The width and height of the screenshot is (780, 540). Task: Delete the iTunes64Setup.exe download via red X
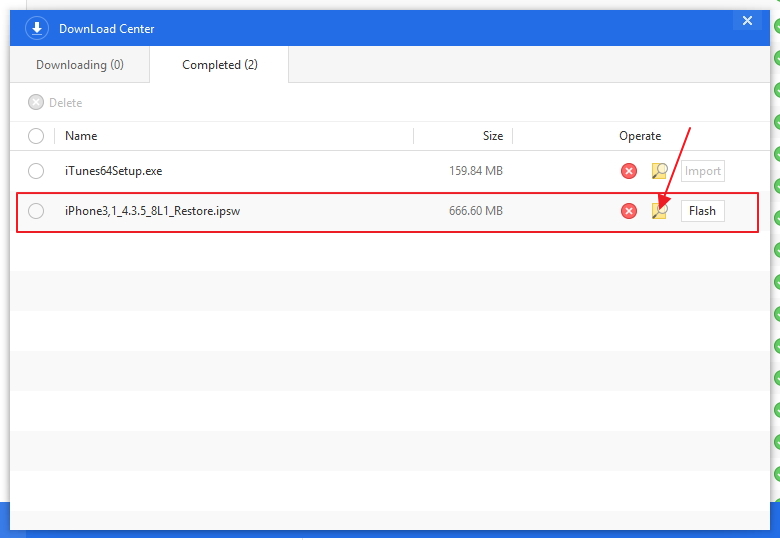pos(629,171)
